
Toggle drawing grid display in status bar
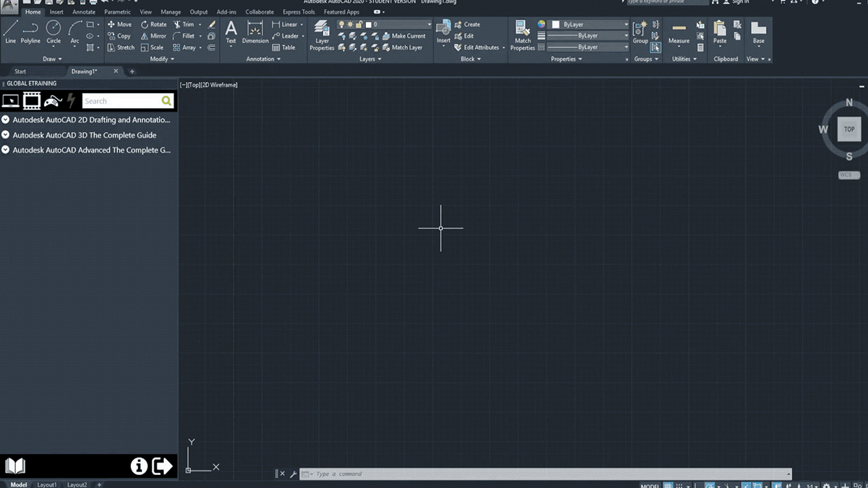click(x=668, y=485)
